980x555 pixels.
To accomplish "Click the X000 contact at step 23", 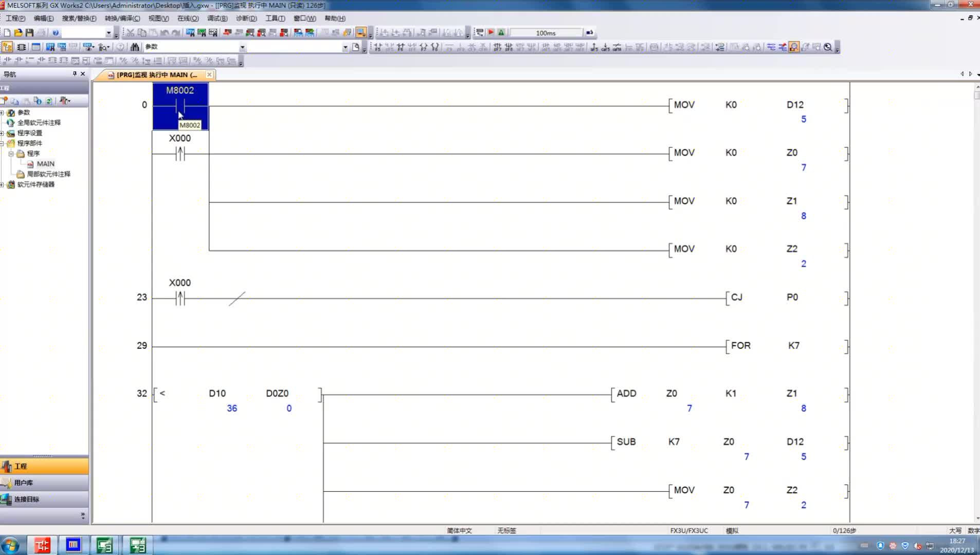I will click(x=179, y=298).
